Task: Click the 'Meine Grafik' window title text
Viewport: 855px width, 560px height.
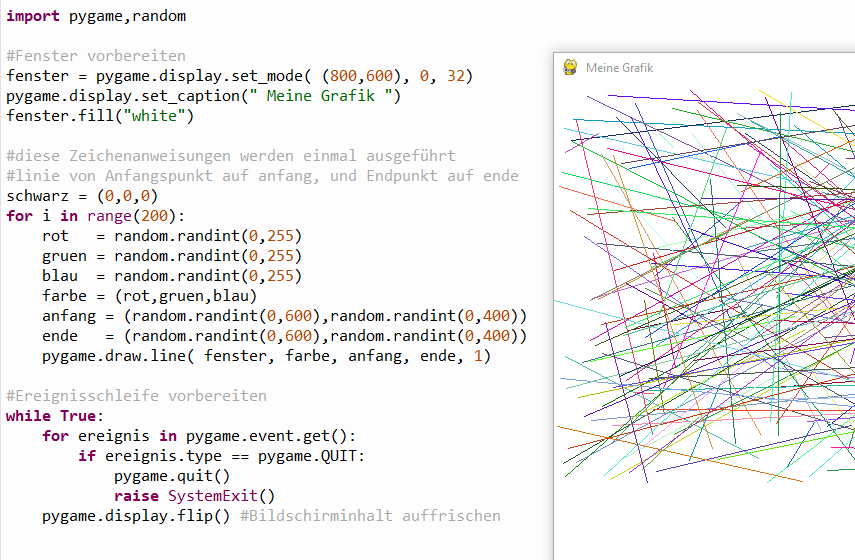Action: coord(619,68)
